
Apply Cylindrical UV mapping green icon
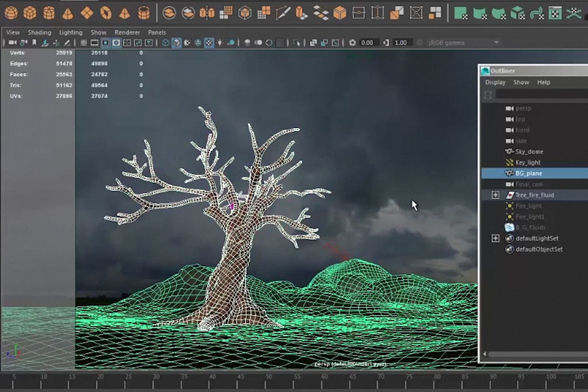(480, 14)
